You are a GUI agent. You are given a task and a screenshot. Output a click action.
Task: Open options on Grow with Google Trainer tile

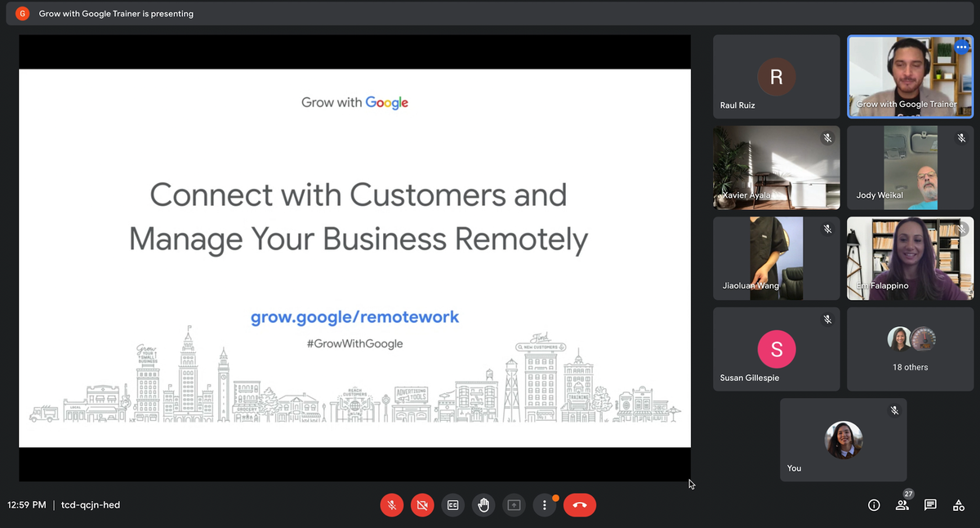point(961,47)
